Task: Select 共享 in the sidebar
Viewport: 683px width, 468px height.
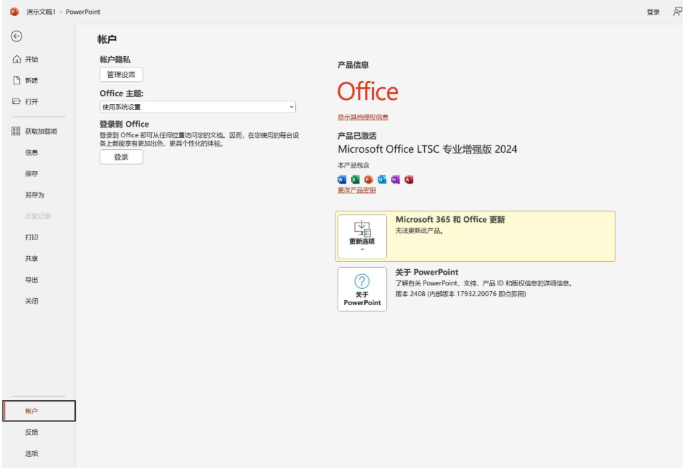Action: click(x=31, y=258)
